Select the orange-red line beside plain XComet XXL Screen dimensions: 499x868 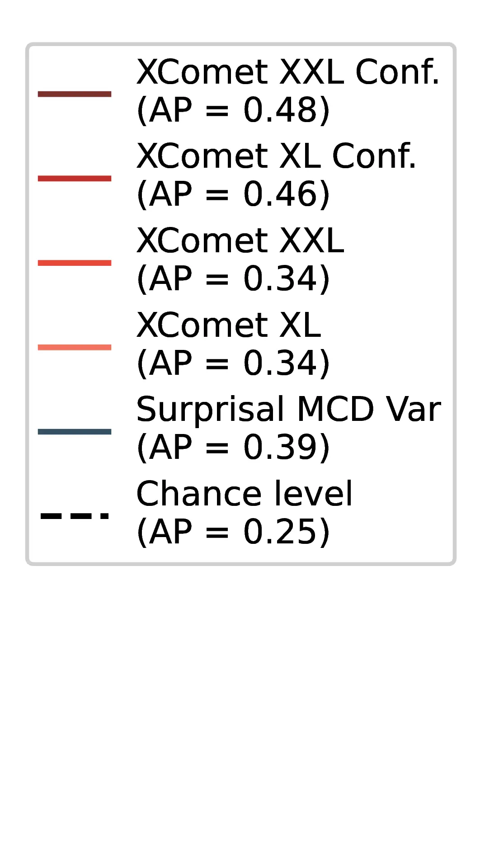(x=75, y=263)
